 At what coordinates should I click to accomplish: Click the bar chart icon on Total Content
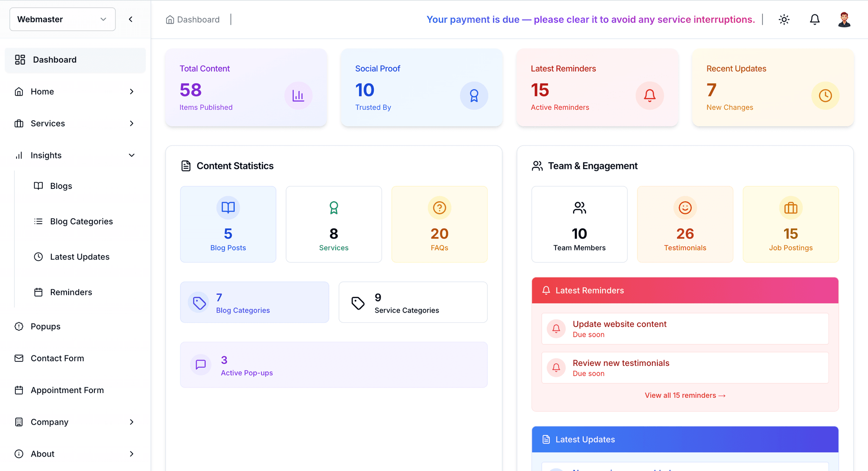298,96
